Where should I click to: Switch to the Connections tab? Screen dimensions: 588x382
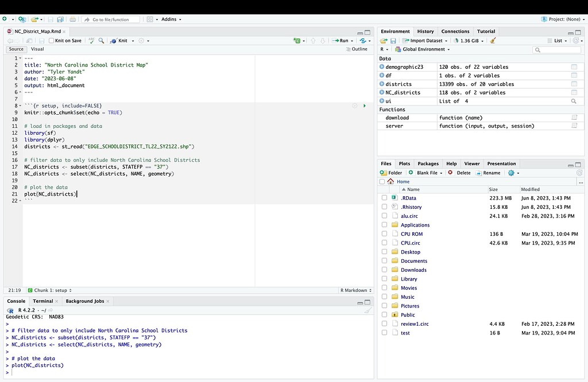[x=455, y=32]
